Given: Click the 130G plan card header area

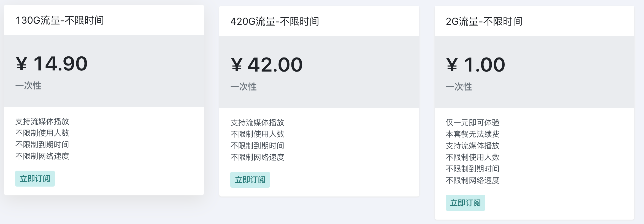Looking at the screenshot, I should coord(103,20).
